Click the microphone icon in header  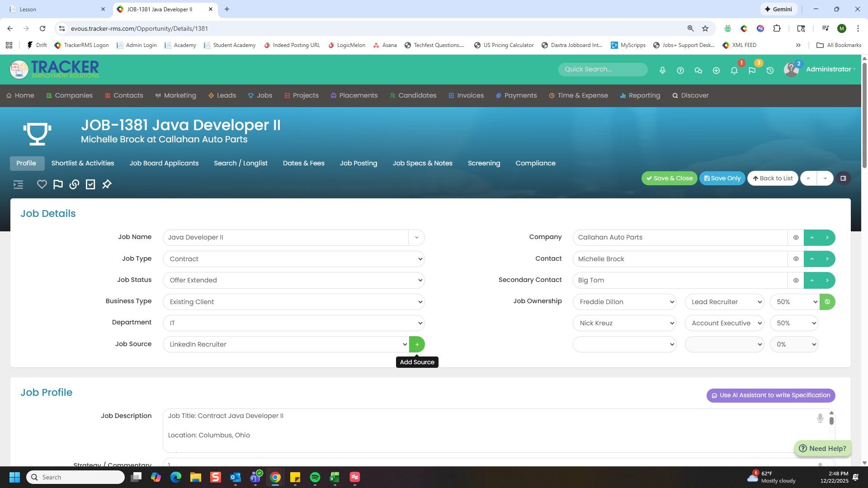point(662,70)
